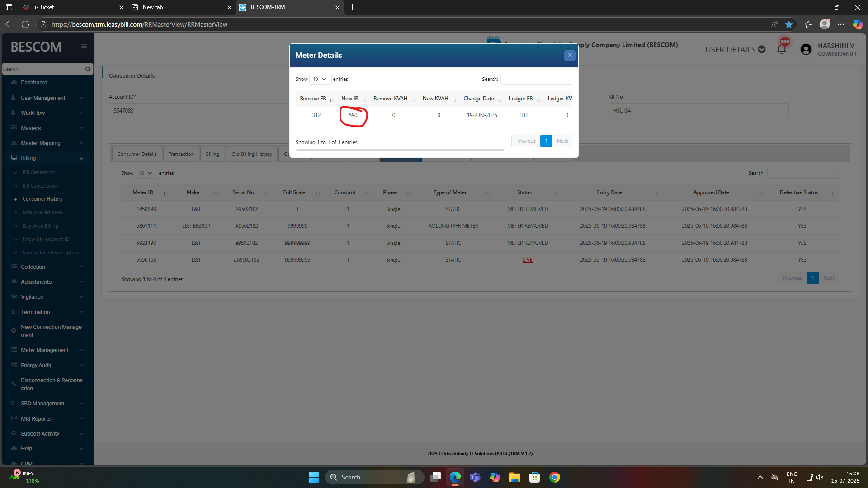Click the Windows taskbar search box
The height and width of the screenshot is (488, 868).
[x=375, y=477]
